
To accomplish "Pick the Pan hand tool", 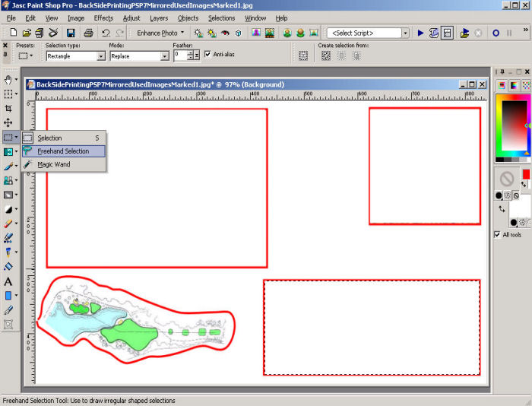I will [8, 79].
